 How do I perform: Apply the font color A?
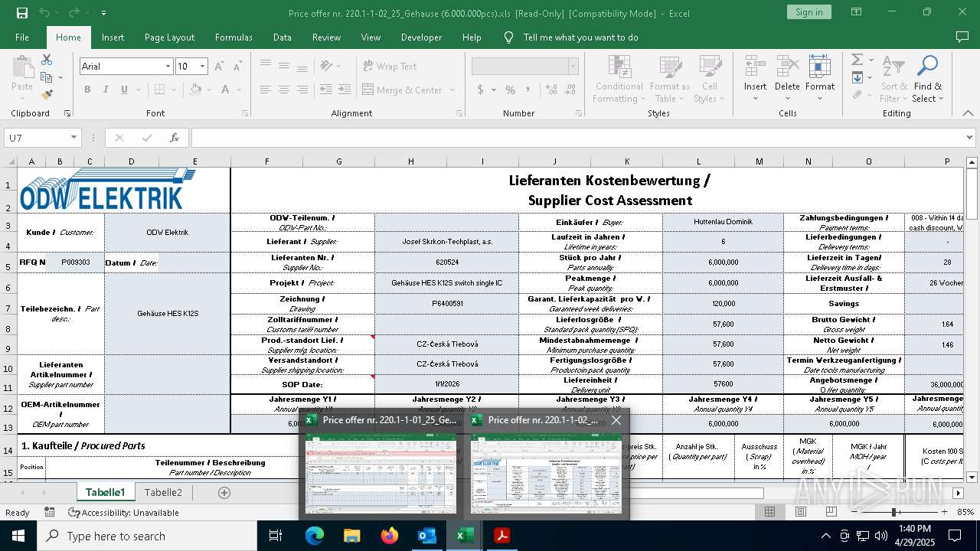click(226, 90)
